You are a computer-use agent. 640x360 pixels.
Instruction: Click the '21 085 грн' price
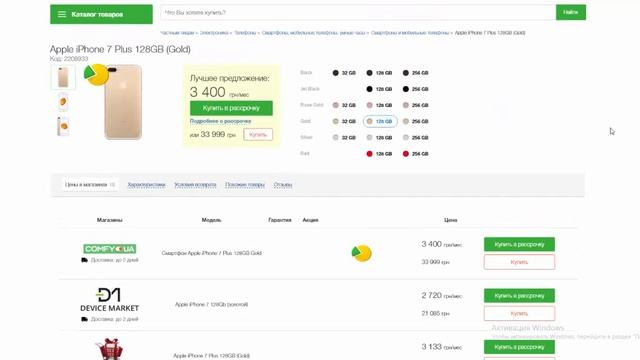[435, 313]
